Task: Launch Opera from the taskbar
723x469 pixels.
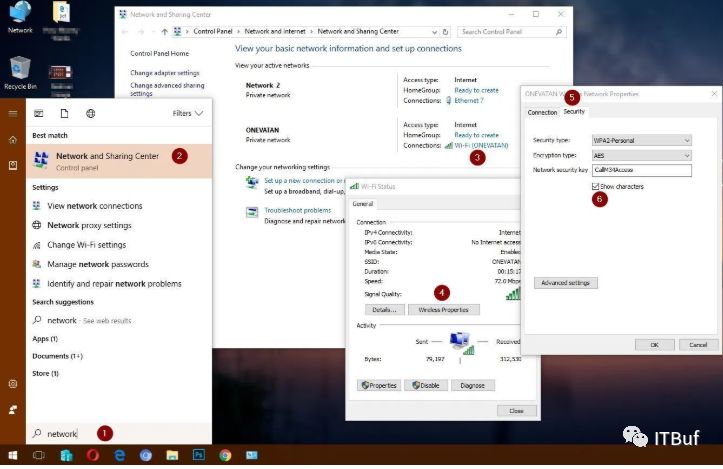Action: 93,456
